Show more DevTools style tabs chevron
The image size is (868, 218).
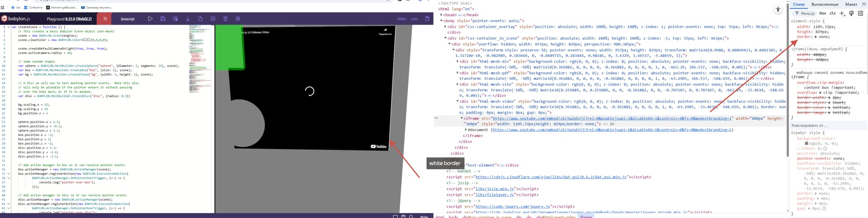863,4
